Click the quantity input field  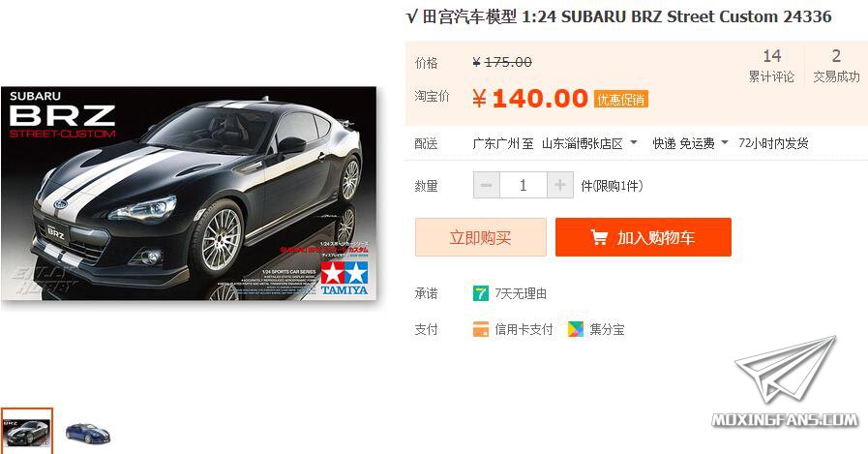click(524, 185)
